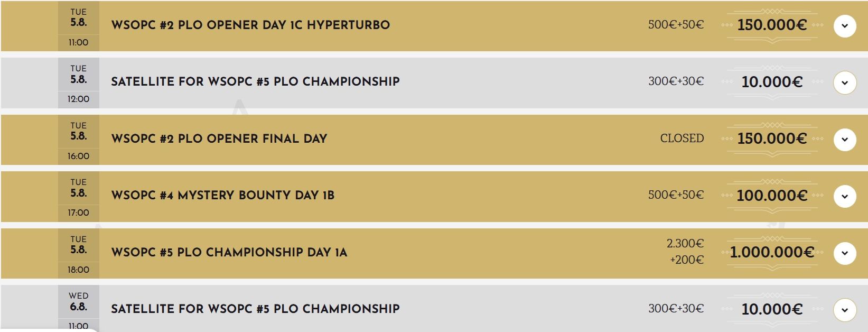
Task: Expand the PLO Opener Final Day chevron
Action: tap(844, 140)
